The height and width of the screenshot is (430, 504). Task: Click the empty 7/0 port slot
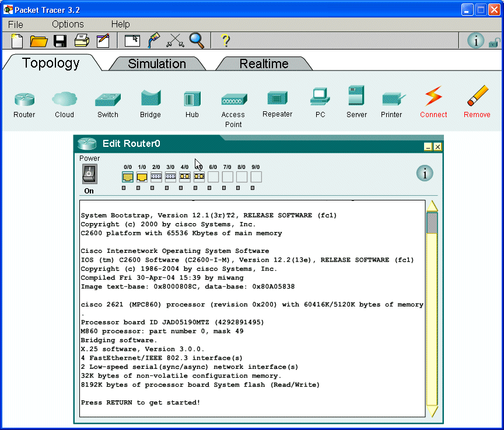click(x=228, y=177)
